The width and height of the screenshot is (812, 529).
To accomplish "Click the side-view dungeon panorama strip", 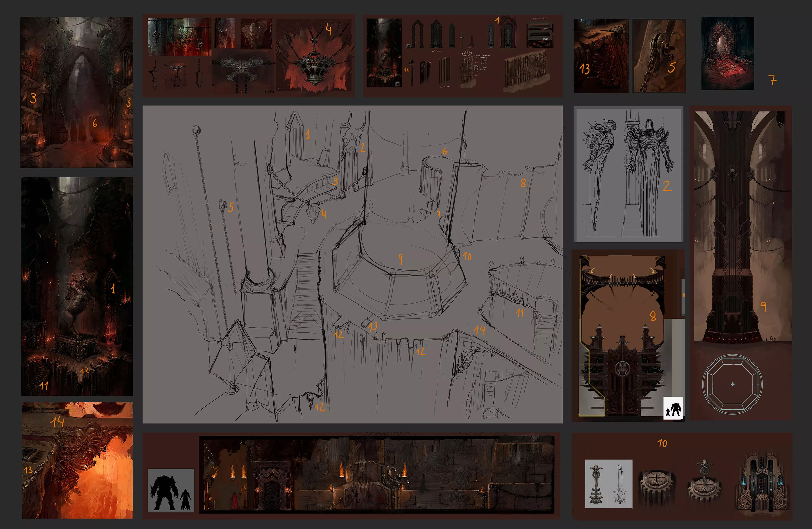I will pyautogui.click(x=376, y=474).
